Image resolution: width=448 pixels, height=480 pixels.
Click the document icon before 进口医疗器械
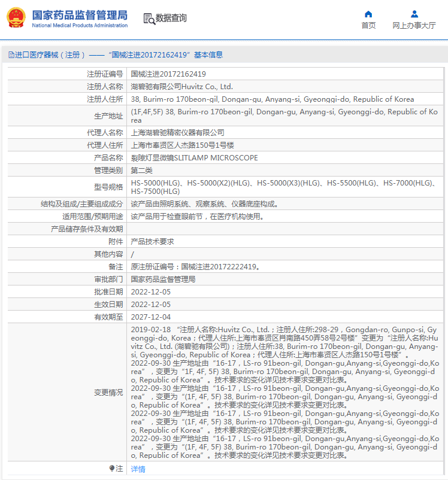click(x=11, y=55)
